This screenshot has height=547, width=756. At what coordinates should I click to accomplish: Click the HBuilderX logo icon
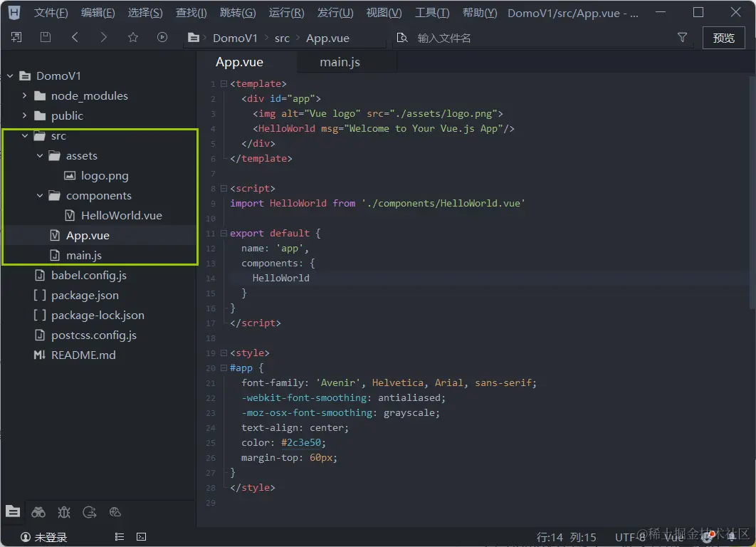(x=14, y=12)
